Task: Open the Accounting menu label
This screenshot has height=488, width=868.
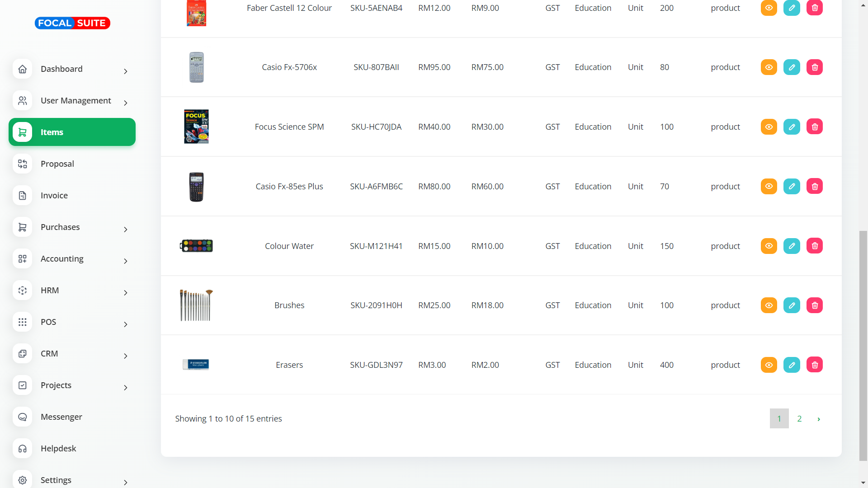Action: click(62, 259)
